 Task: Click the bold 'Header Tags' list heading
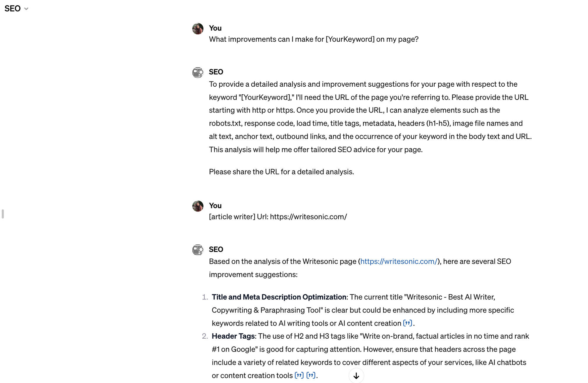click(x=233, y=336)
